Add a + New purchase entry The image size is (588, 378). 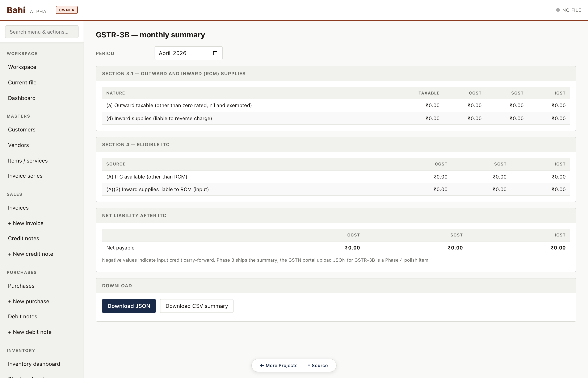point(29,301)
